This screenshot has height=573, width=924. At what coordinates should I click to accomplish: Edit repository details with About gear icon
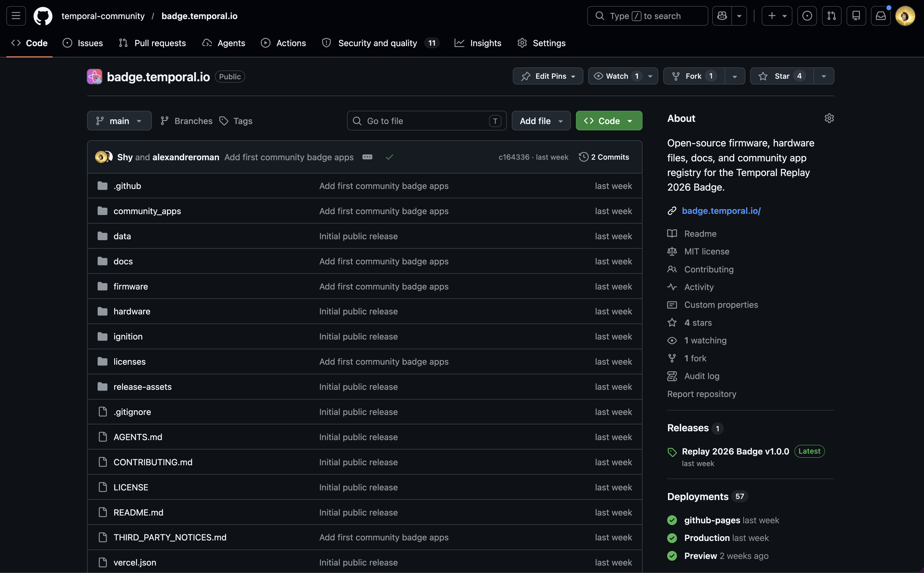tap(829, 118)
